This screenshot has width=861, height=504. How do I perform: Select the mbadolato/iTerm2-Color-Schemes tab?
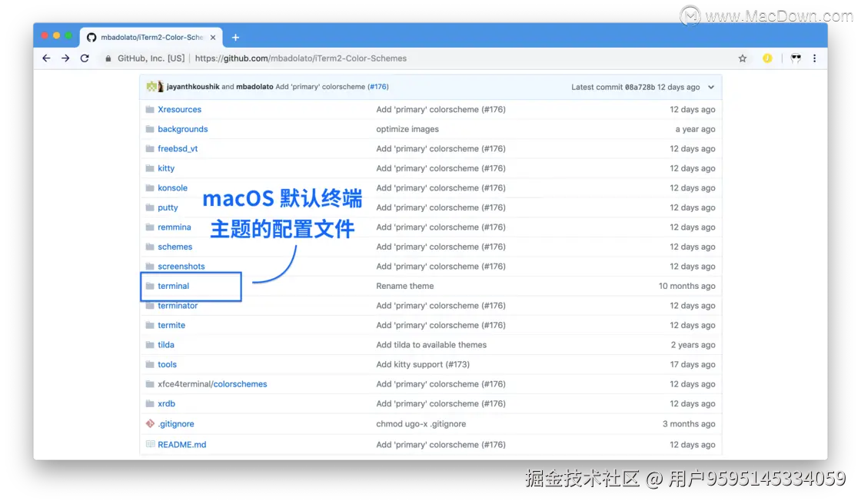(151, 38)
